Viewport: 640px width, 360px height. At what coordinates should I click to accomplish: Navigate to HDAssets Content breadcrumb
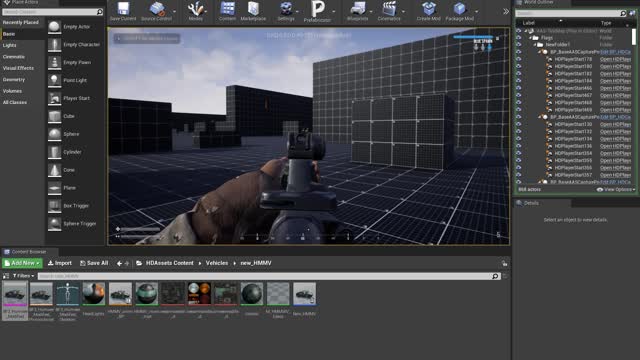click(170, 263)
